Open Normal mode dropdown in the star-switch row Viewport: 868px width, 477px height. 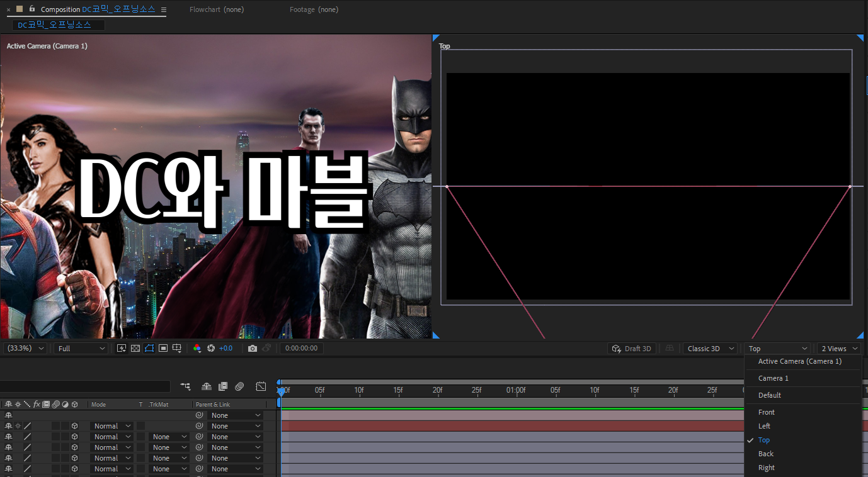[x=112, y=426]
